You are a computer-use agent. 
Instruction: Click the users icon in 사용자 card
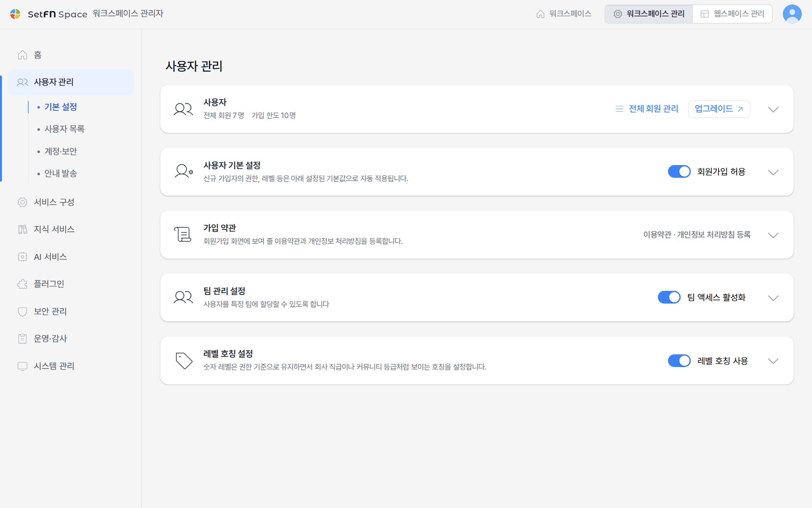(x=183, y=109)
